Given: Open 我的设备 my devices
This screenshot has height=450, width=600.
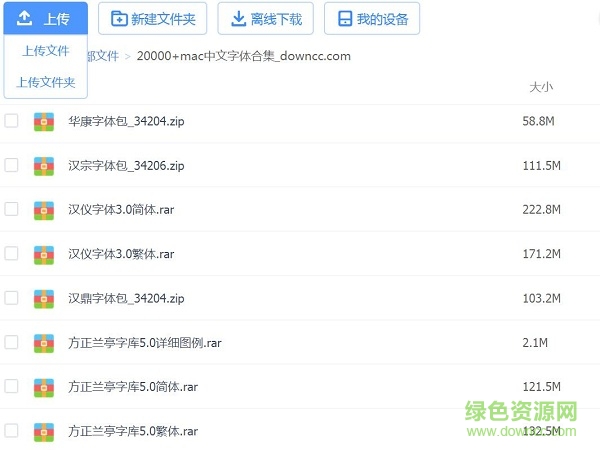Looking at the screenshot, I should (x=372, y=18).
